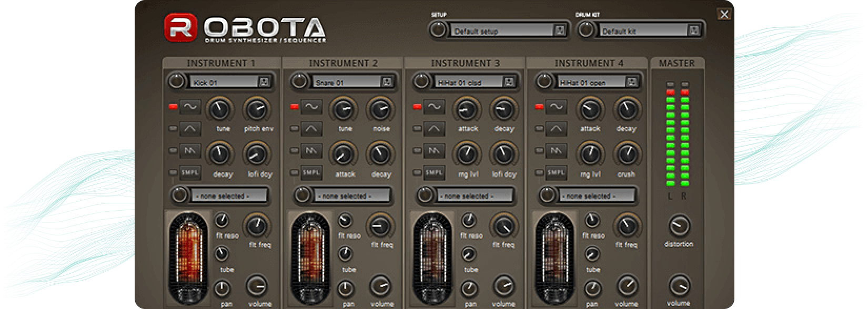Select the sawtooth wave button in Instrument 1
Screen dimensions: 868x309
pyautogui.click(x=189, y=150)
